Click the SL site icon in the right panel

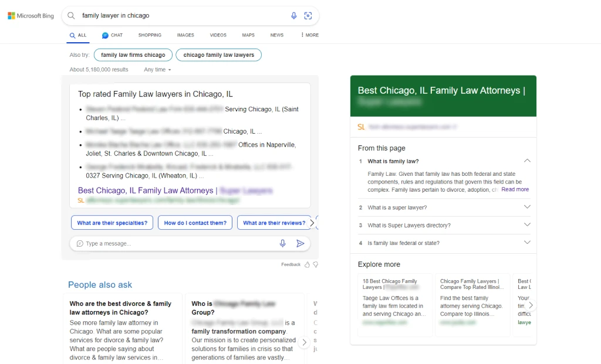[361, 127]
